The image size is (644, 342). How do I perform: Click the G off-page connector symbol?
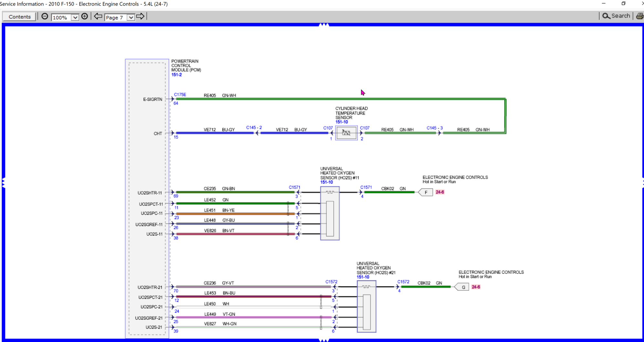462,287
